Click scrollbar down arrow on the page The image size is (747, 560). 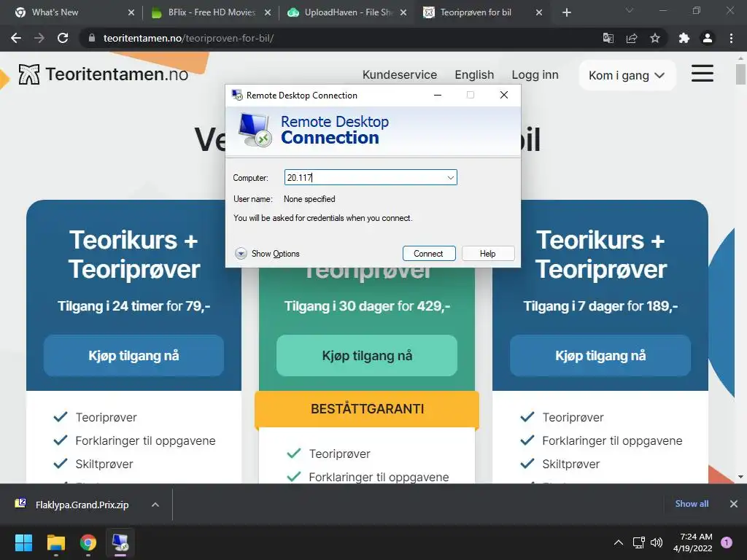740,477
